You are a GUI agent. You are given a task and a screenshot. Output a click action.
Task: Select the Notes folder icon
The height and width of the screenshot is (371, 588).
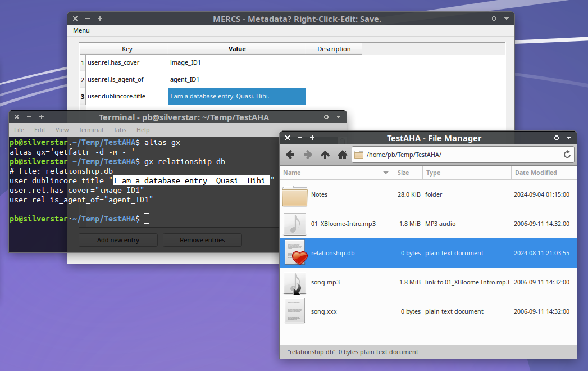click(295, 195)
